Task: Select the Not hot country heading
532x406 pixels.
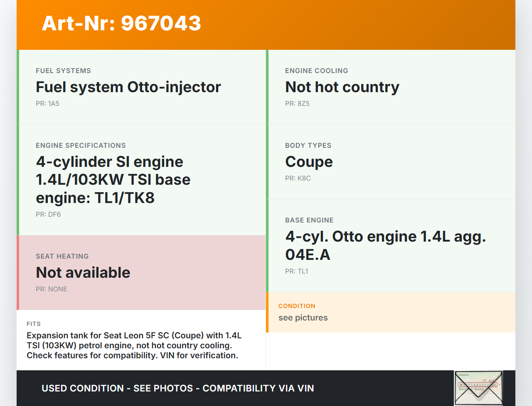Action: [342, 87]
